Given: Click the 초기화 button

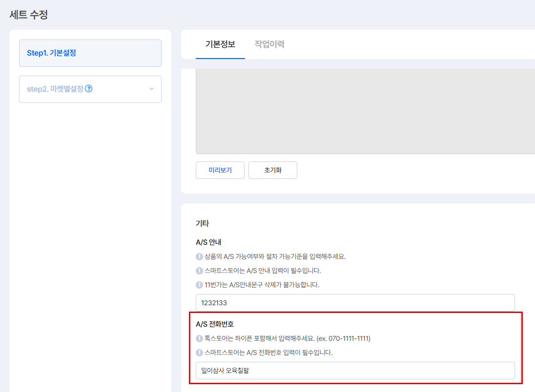Looking at the screenshot, I should [272, 170].
